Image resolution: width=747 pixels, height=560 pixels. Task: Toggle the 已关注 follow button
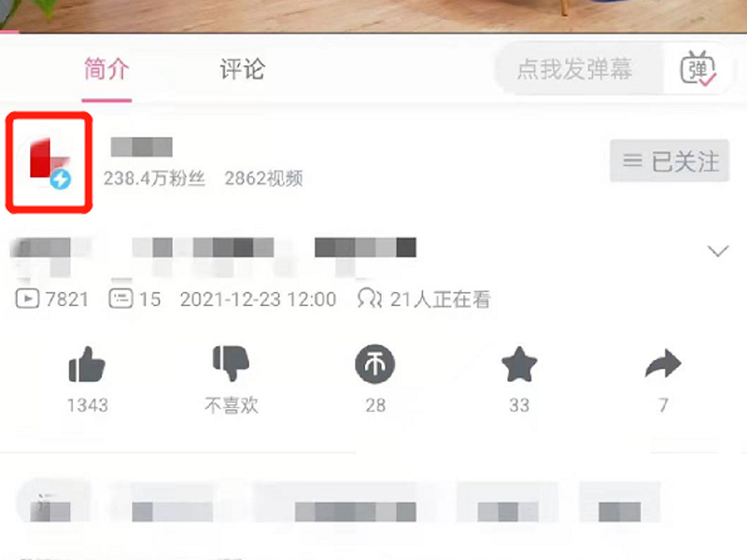point(669,161)
